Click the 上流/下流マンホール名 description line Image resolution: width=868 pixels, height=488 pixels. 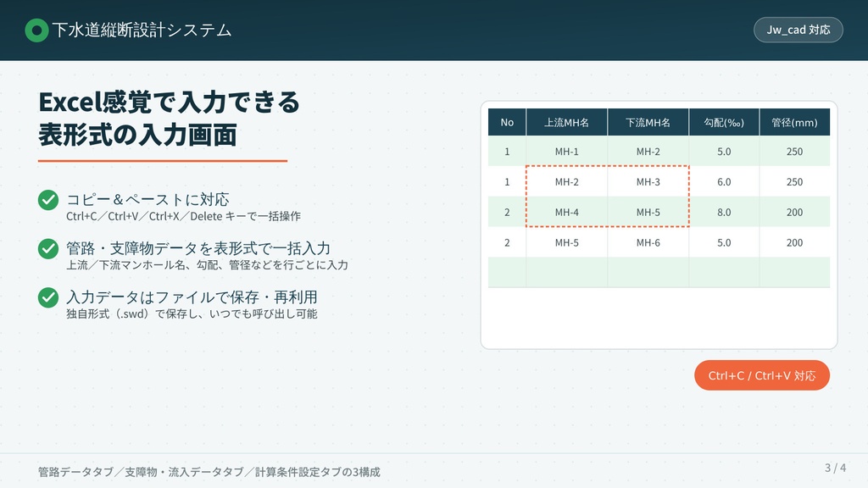coord(207,265)
